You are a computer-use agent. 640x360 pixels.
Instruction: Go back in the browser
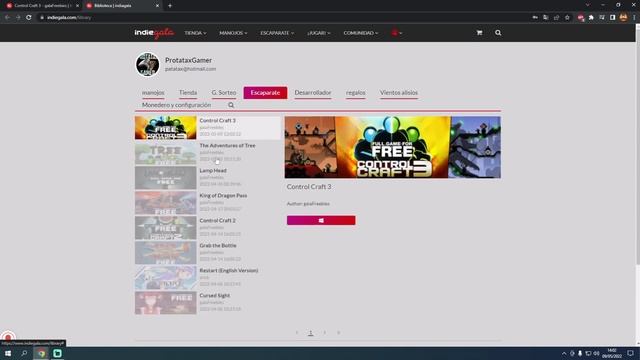[7, 18]
